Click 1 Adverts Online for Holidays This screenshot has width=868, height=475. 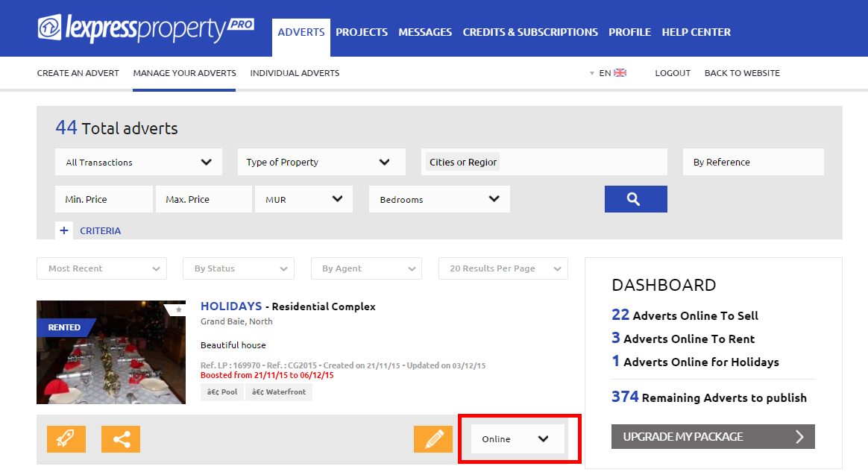click(695, 362)
